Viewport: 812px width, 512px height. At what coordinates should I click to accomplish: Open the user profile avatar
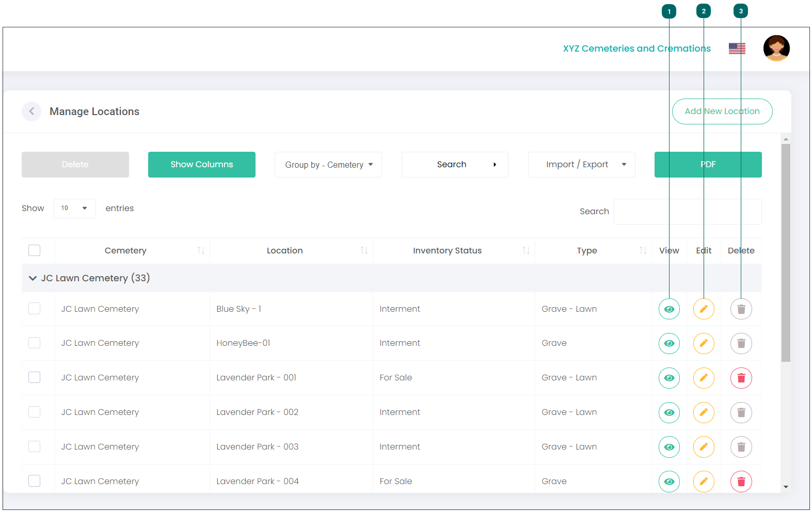(776, 49)
